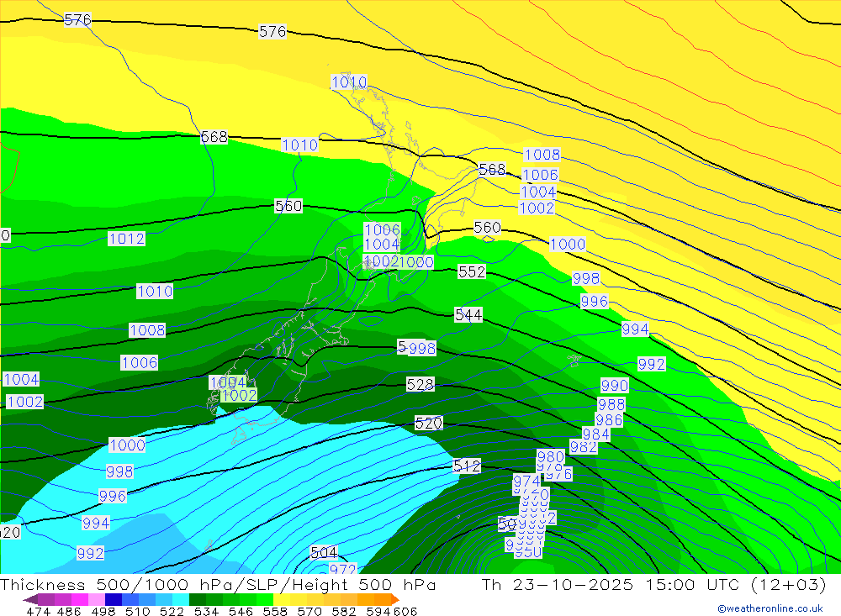Click the darkest green legend swatch

tap(198, 599)
